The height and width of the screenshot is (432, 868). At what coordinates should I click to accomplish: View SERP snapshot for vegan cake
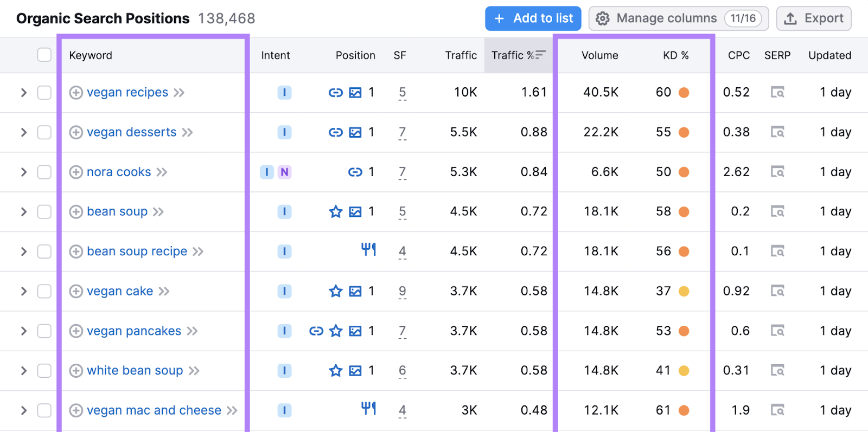(777, 292)
